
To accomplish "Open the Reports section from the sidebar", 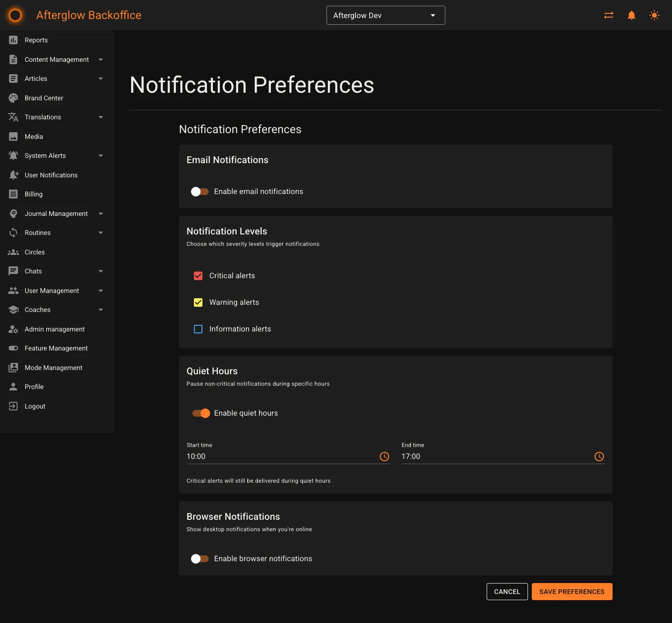I will pos(36,40).
